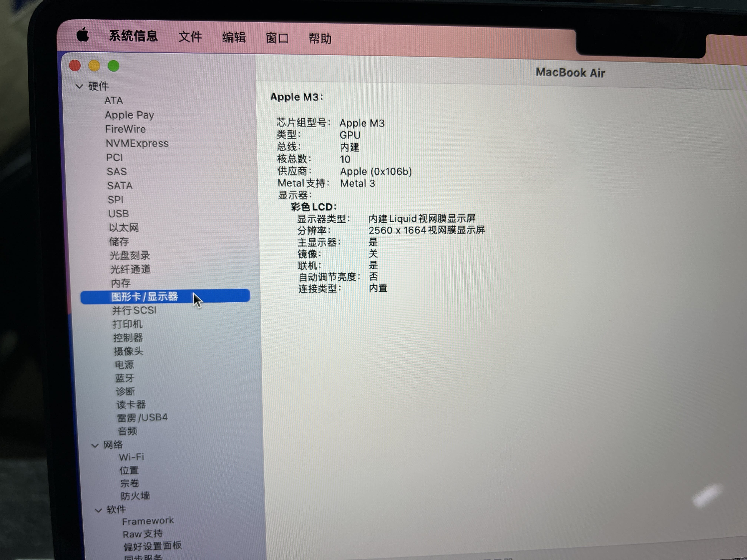Select 以太网 in the sidebar
This screenshot has width=747, height=560.
coord(124,228)
